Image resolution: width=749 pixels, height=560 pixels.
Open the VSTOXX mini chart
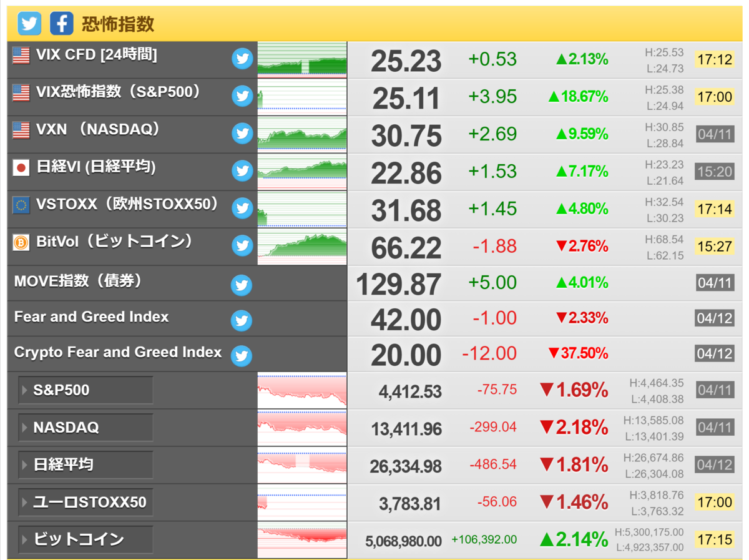pos(302,209)
